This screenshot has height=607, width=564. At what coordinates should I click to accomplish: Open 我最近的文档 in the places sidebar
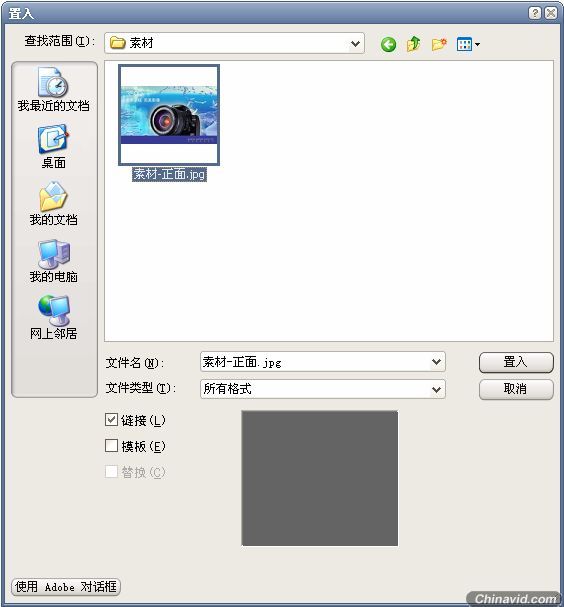(x=53, y=89)
